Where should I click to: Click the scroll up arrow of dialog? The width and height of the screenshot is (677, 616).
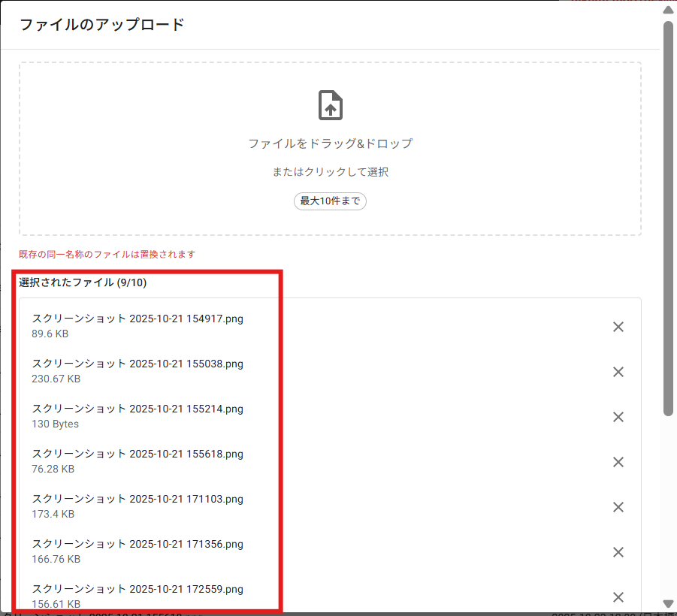coord(669,10)
